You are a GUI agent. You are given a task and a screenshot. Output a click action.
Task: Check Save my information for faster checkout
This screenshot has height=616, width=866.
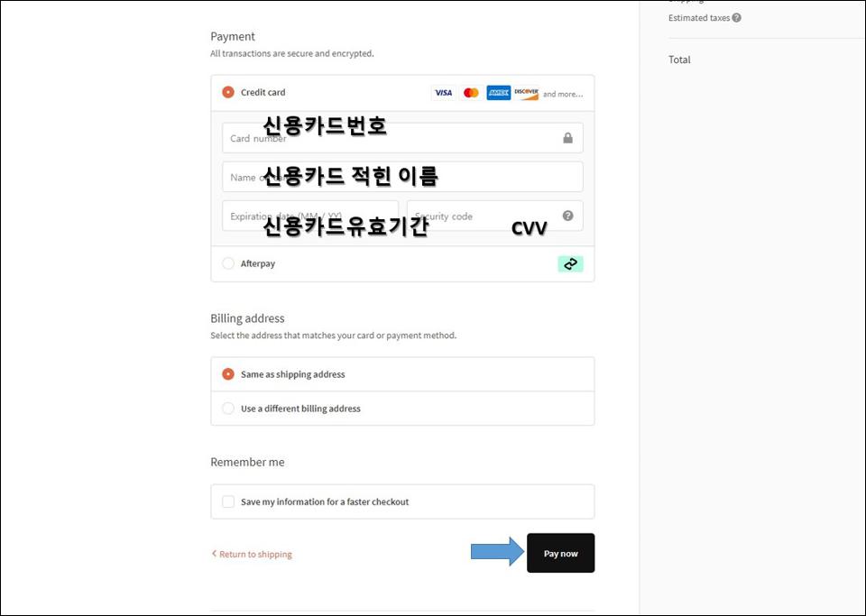[228, 501]
